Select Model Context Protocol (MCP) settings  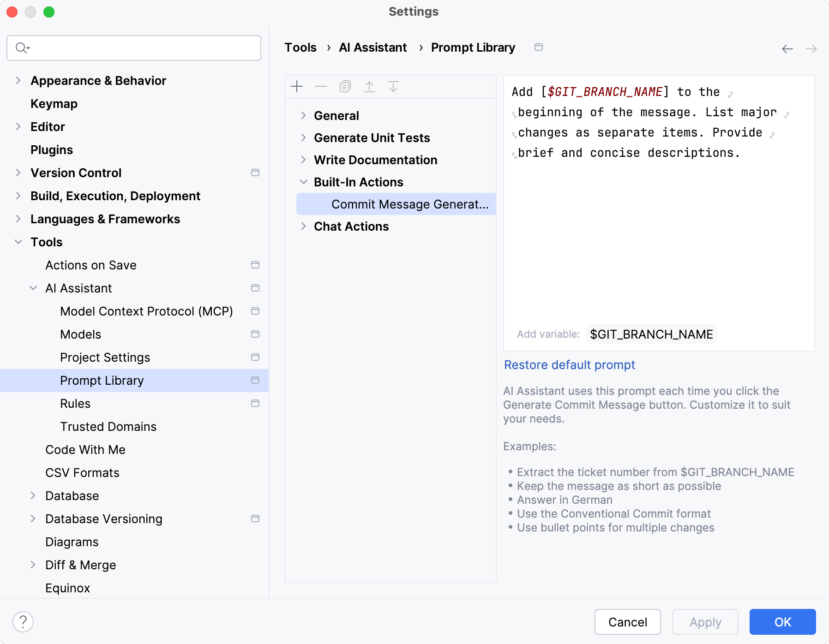(x=146, y=311)
